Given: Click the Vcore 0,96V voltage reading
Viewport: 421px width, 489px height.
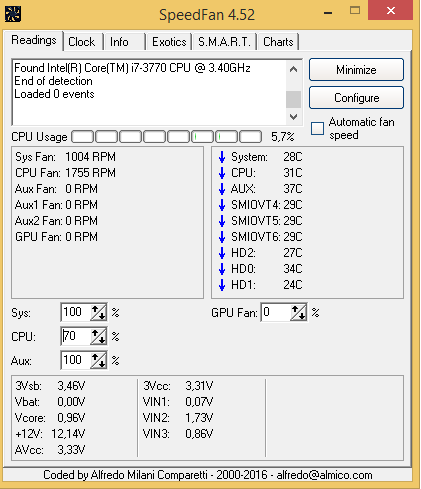Looking at the screenshot, I should coord(50,418).
